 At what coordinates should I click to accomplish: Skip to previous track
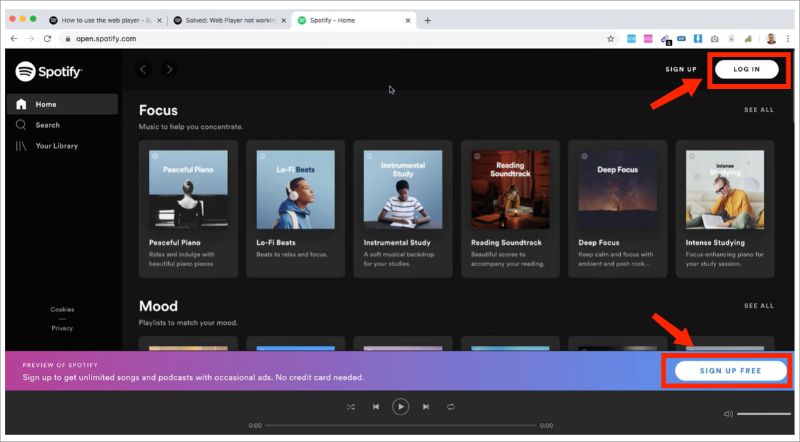376,407
